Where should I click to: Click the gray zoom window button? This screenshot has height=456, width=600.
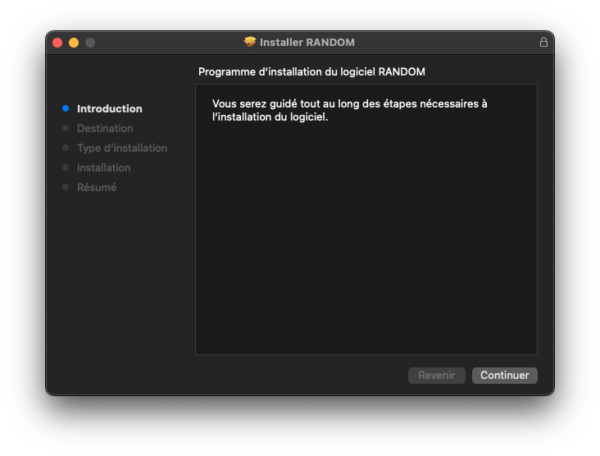tap(90, 42)
